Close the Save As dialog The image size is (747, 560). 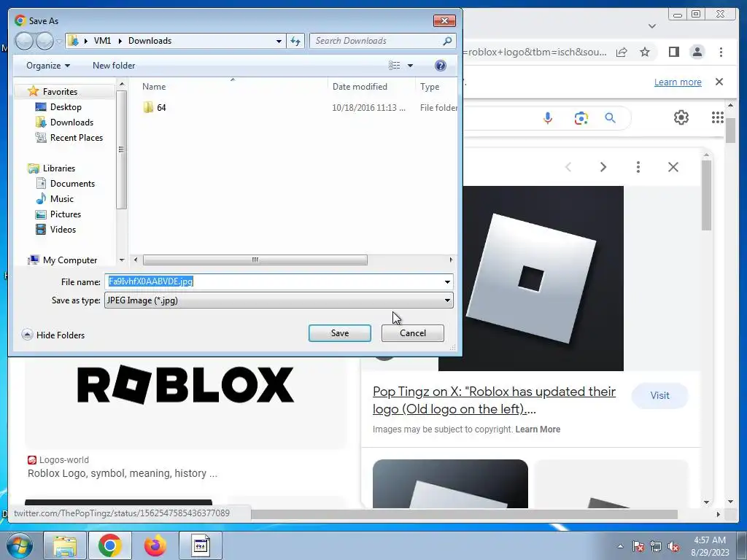click(444, 20)
